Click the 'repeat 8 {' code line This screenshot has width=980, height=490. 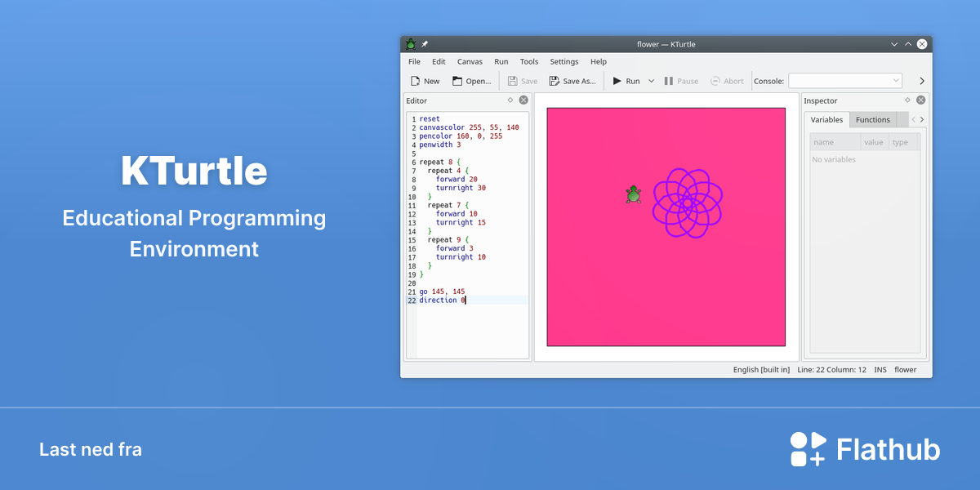(440, 162)
